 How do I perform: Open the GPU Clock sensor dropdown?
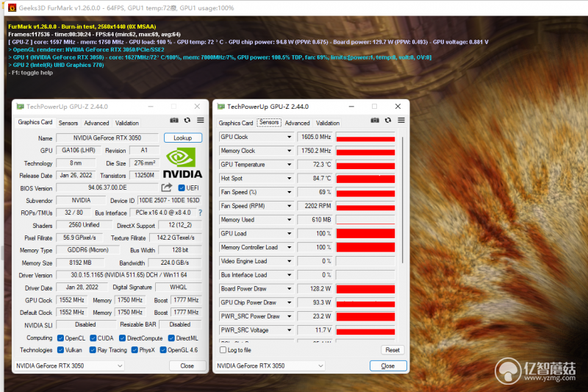(x=289, y=137)
